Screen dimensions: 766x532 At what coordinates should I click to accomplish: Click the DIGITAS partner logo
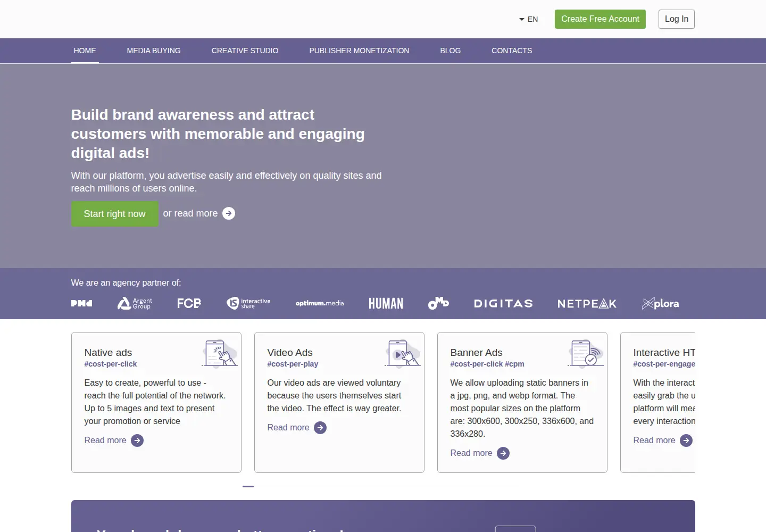pos(503,303)
